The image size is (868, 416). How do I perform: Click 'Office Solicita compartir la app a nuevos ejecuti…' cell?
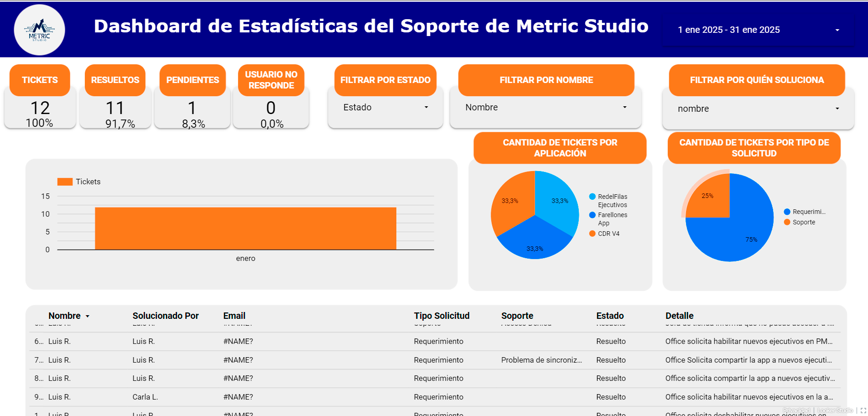[x=748, y=360]
